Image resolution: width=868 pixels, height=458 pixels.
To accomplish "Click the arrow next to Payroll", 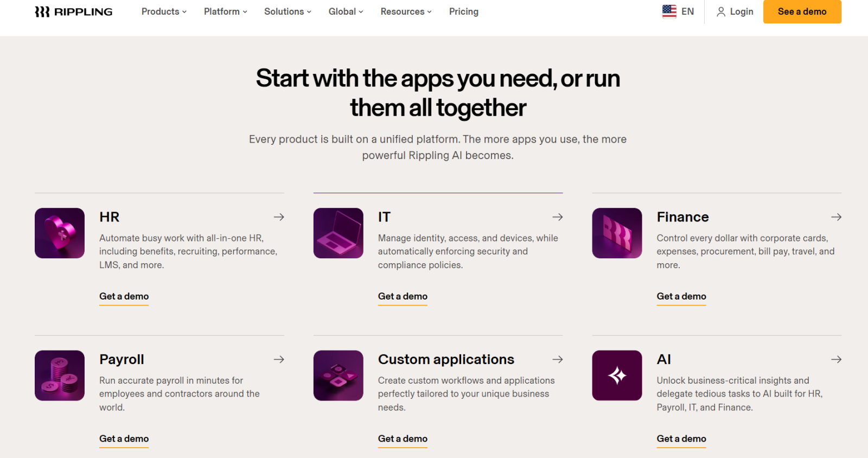I will tap(279, 359).
